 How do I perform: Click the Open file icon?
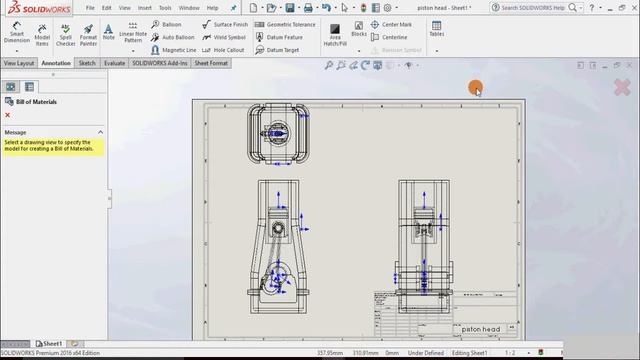pyautogui.click(x=271, y=8)
